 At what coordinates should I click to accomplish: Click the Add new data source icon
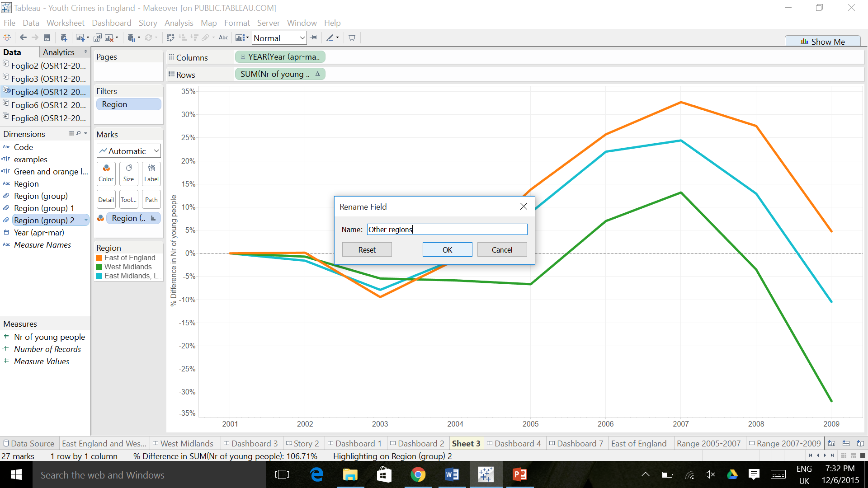pyautogui.click(x=64, y=38)
